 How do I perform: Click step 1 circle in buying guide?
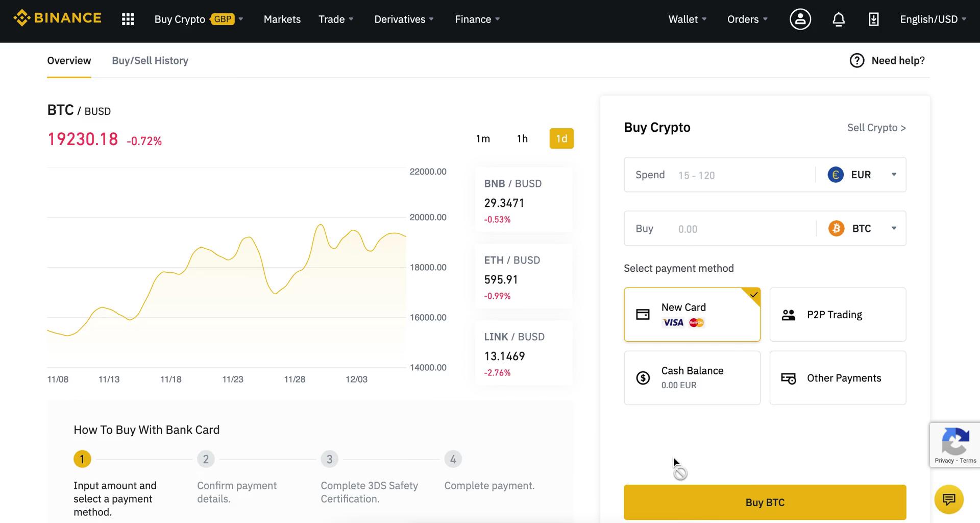(82, 459)
